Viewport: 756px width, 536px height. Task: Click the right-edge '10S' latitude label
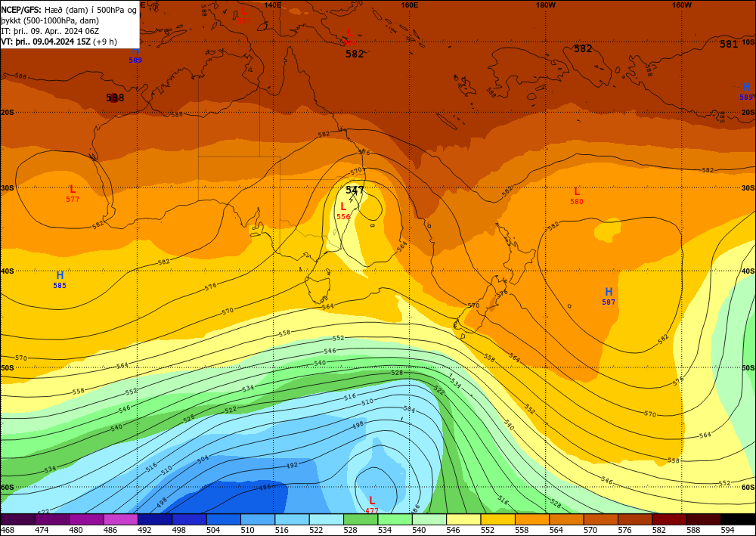pos(748,42)
